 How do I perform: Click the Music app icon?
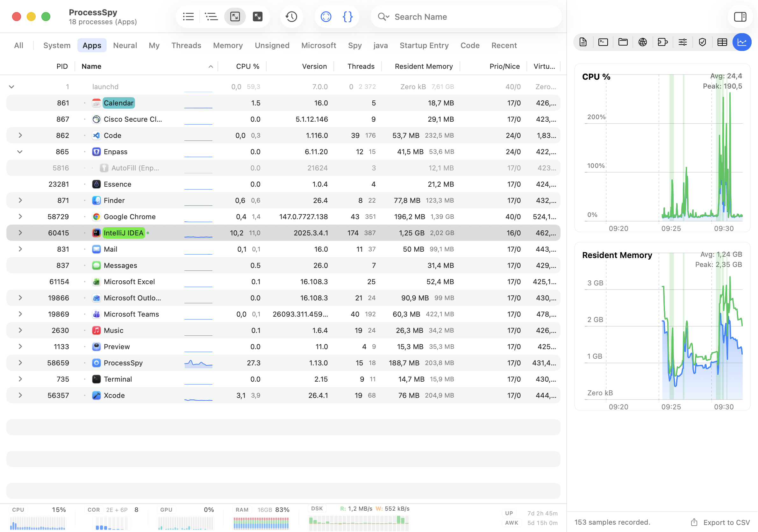click(x=96, y=331)
